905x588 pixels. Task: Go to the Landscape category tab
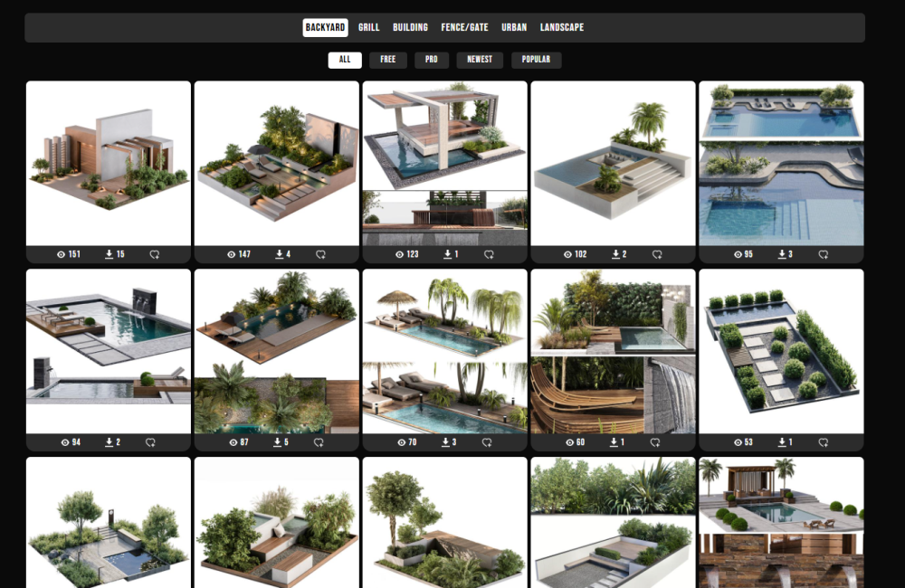(562, 28)
